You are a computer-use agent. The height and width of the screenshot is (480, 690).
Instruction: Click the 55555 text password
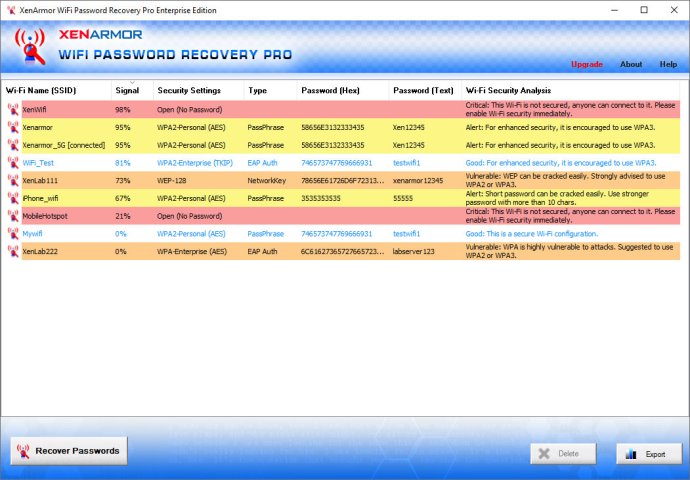click(x=403, y=198)
